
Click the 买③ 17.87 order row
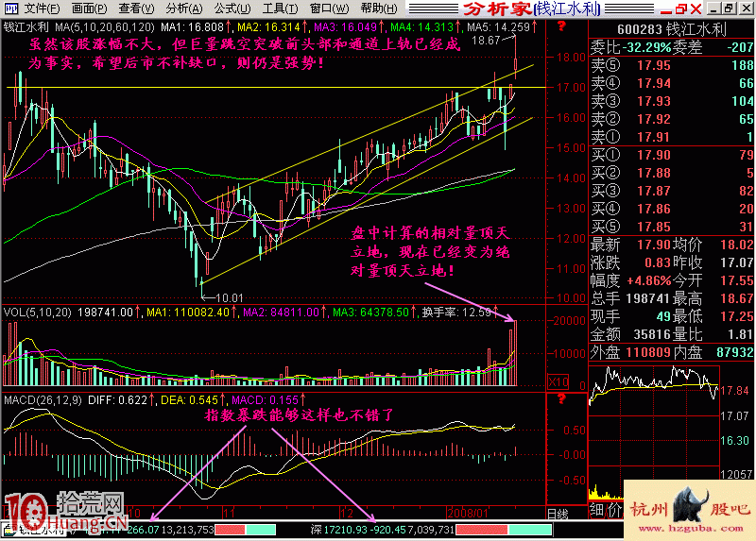(672, 192)
